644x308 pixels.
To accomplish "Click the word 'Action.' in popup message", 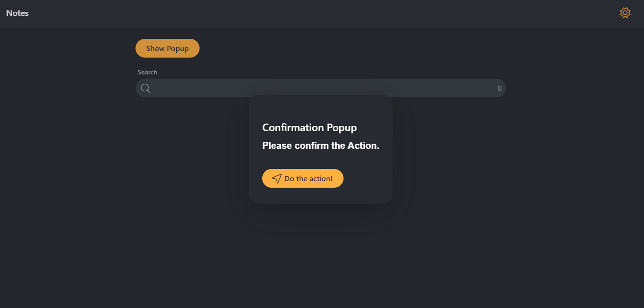I will [x=364, y=146].
